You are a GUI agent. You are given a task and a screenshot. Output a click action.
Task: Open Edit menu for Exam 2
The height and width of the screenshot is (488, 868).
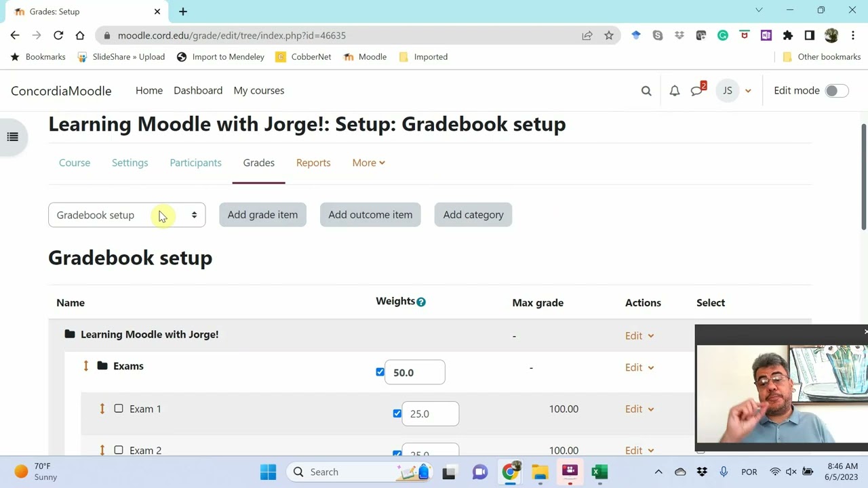click(x=639, y=450)
